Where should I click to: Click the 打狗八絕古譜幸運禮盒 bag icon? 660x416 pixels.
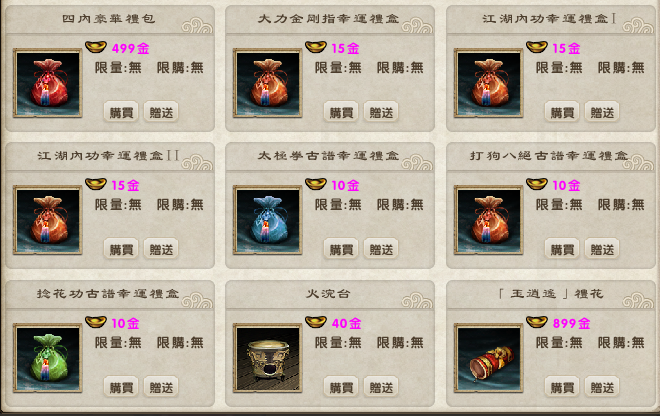tap(488, 220)
